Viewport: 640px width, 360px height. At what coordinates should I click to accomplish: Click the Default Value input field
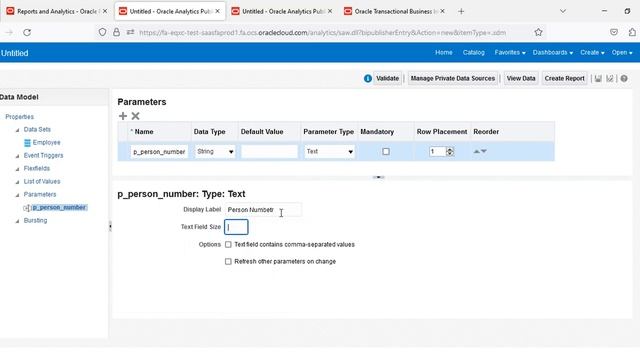pos(269,151)
